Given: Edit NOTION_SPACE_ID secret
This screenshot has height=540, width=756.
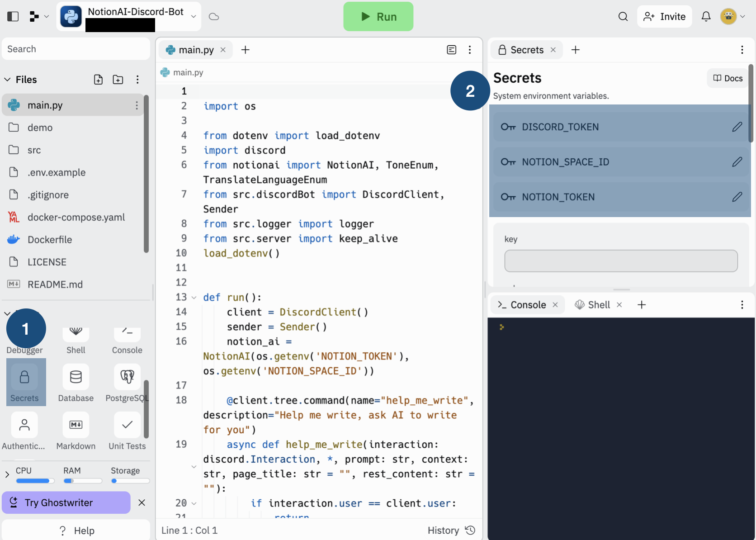Looking at the screenshot, I should click(x=737, y=162).
